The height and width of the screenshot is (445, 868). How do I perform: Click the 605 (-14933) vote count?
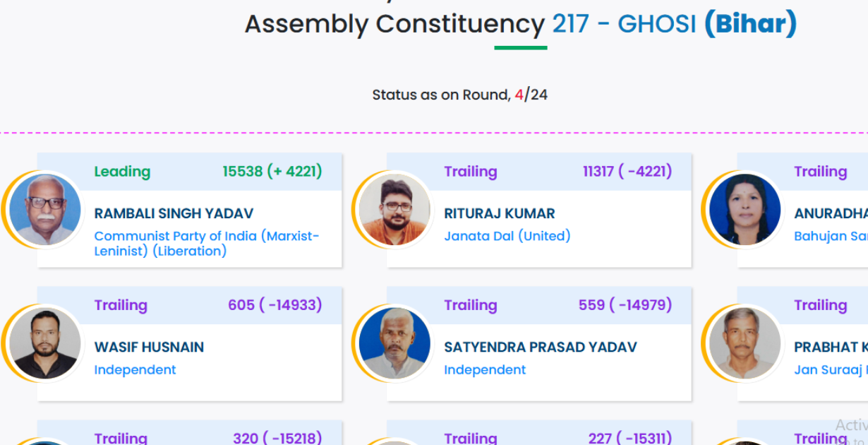click(x=275, y=305)
